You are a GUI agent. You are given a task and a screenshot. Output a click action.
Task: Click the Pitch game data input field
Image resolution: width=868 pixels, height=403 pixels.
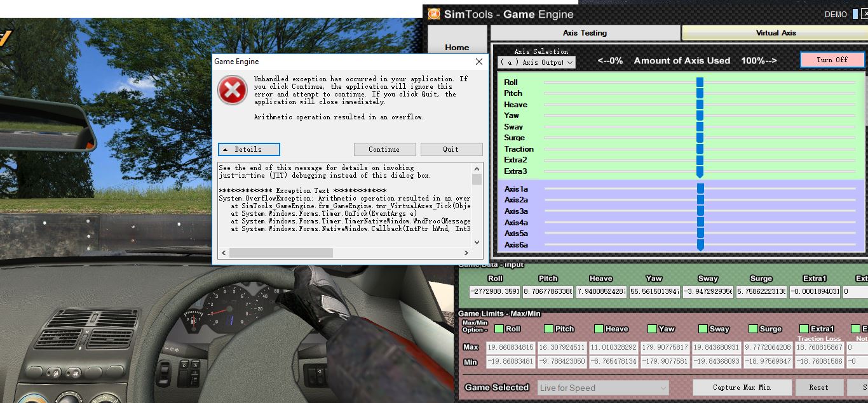tap(548, 292)
